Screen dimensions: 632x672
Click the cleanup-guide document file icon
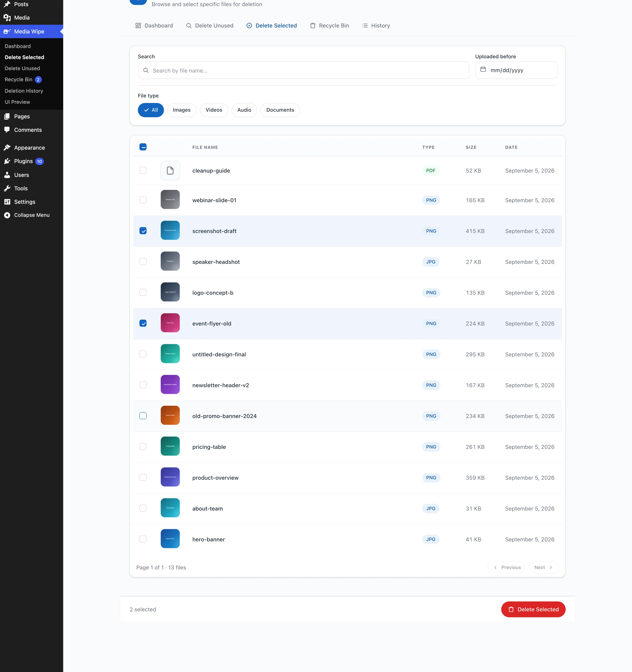pyautogui.click(x=170, y=170)
